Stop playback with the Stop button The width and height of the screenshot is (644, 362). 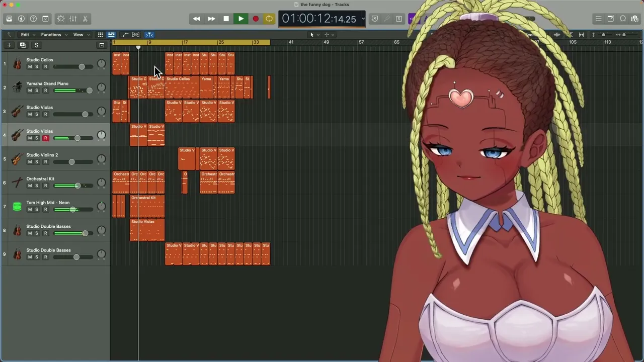pos(226,19)
